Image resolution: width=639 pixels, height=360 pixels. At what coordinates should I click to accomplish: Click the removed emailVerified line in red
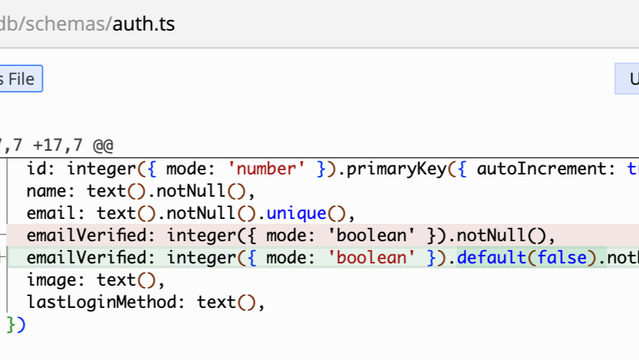pos(323,235)
